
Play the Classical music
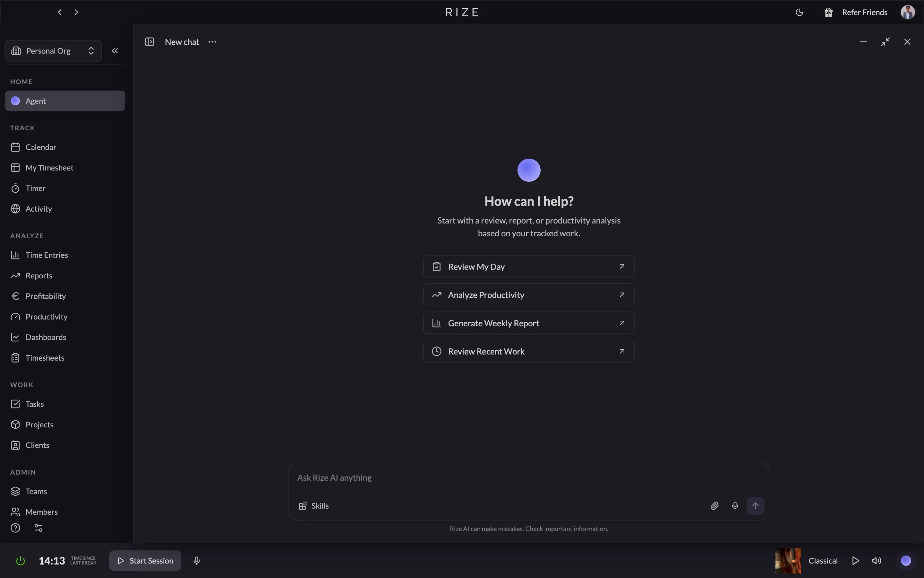pos(856,561)
